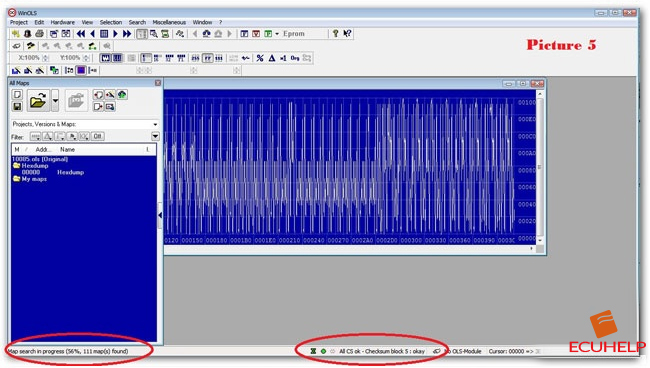Click the context help arrow-question icon

[347, 34]
